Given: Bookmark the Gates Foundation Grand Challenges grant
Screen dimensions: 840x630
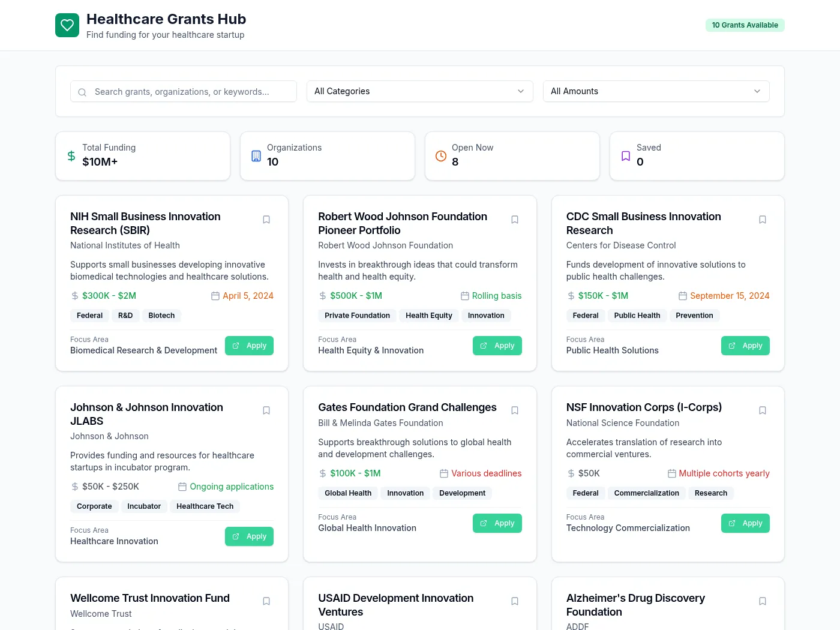Looking at the screenshot, I should 515,410.
